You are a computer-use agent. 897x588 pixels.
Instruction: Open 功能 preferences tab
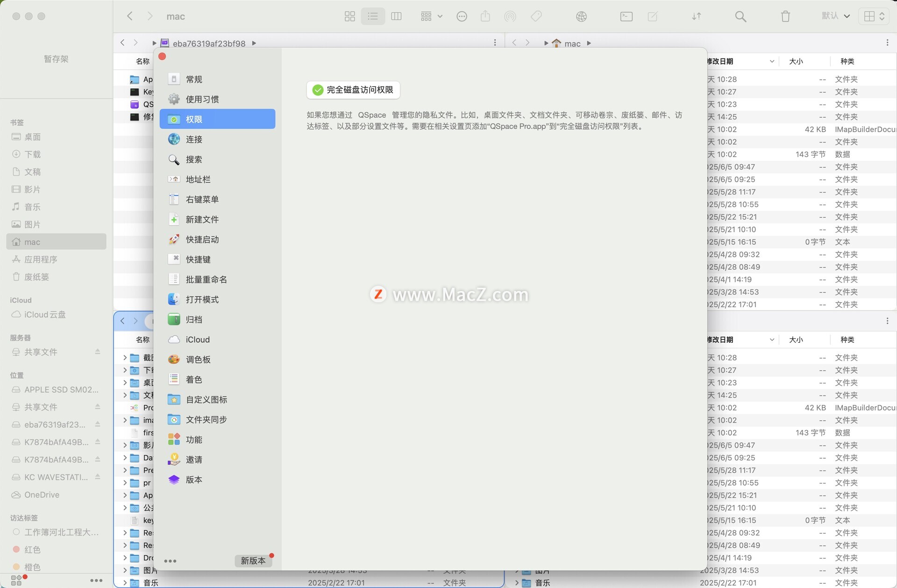(x=217, y=439)
